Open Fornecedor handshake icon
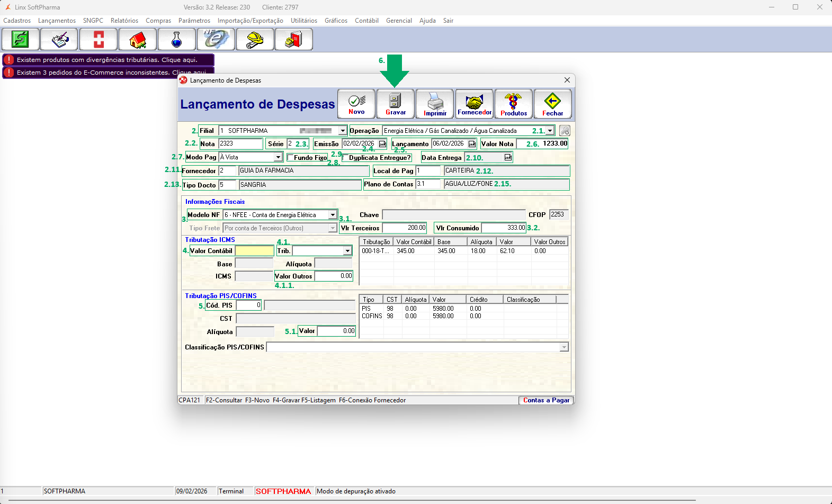 tap(475, 104)
